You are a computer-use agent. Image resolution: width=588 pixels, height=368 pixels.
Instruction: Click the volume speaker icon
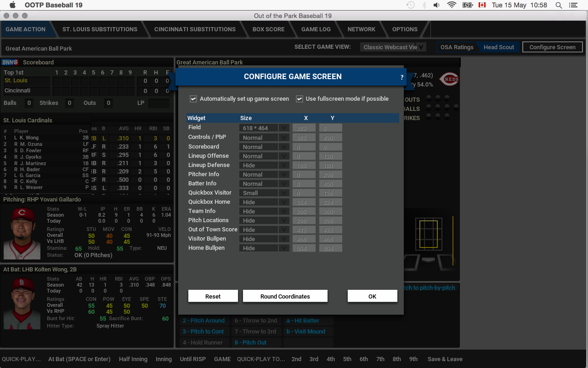[x=436, y=5]
